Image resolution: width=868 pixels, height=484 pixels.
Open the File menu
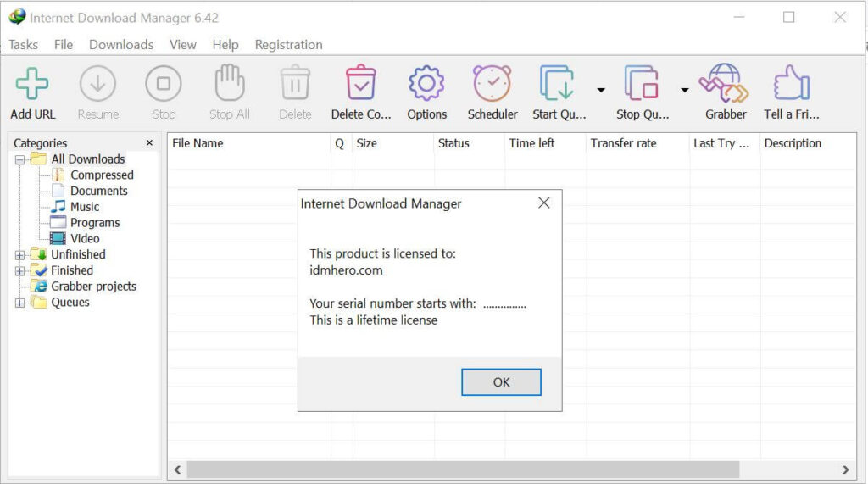[64, 45]
